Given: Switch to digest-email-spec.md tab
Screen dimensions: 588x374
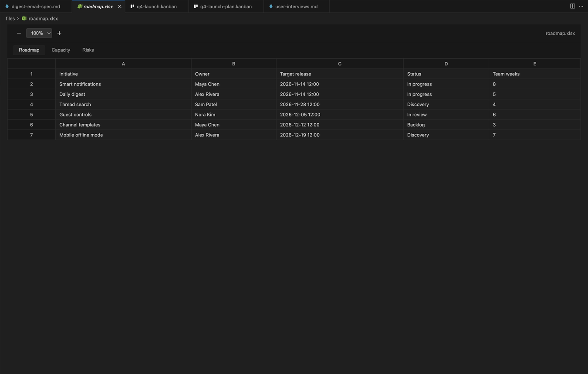Looking at the screenshot, I should [36, 7].
